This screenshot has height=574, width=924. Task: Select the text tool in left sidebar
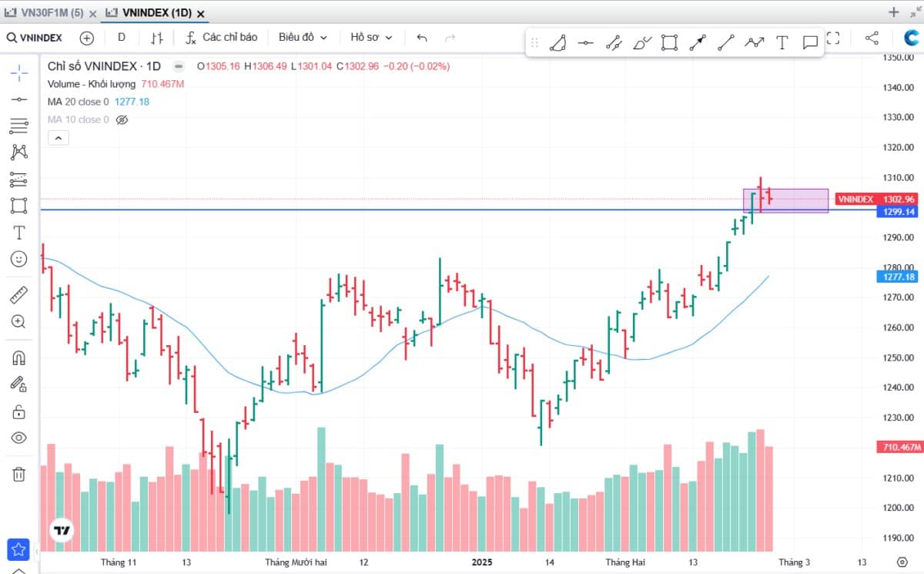point(19,233)
